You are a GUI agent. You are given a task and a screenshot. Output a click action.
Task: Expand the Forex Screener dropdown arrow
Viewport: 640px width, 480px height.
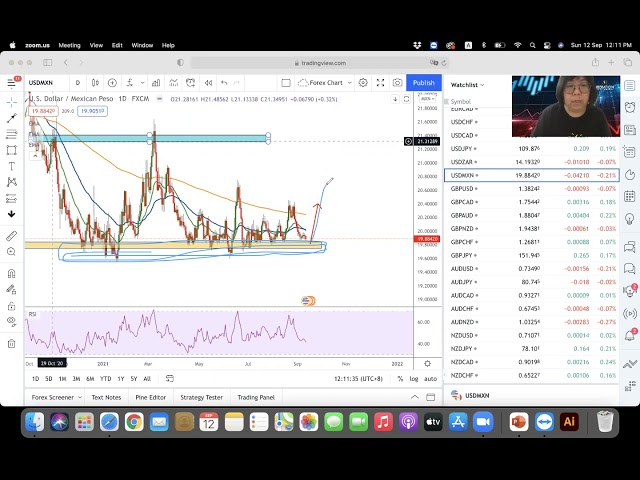tap(79, 397)
